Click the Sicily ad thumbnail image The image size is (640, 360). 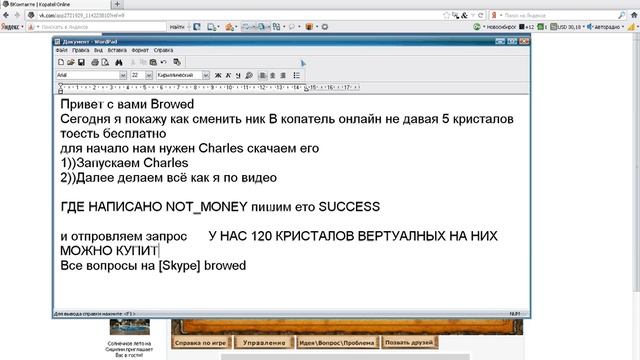click(129, 327)
